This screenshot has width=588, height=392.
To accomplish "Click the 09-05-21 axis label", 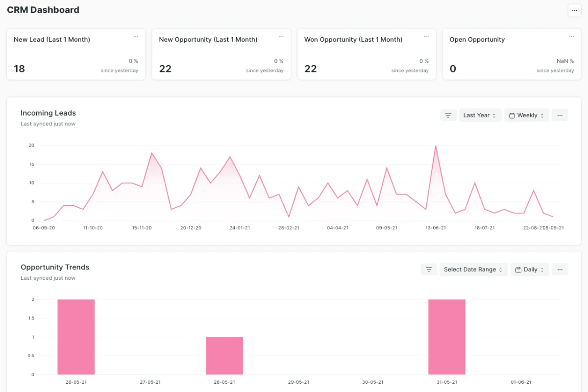I will point(387,228).
